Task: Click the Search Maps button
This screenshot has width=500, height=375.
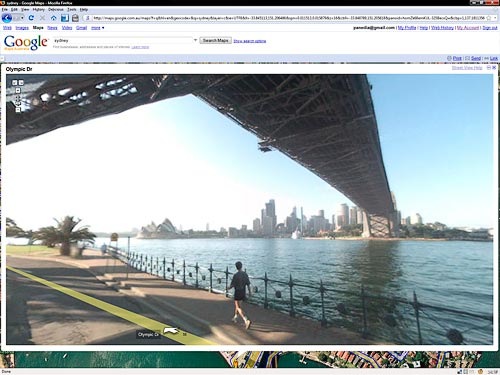Action: 216,40
